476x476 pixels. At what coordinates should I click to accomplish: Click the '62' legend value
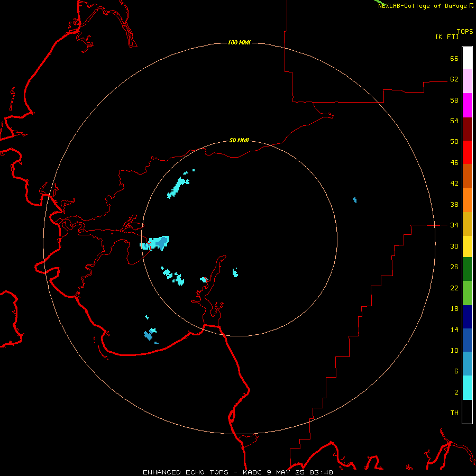tap(454, 79)
